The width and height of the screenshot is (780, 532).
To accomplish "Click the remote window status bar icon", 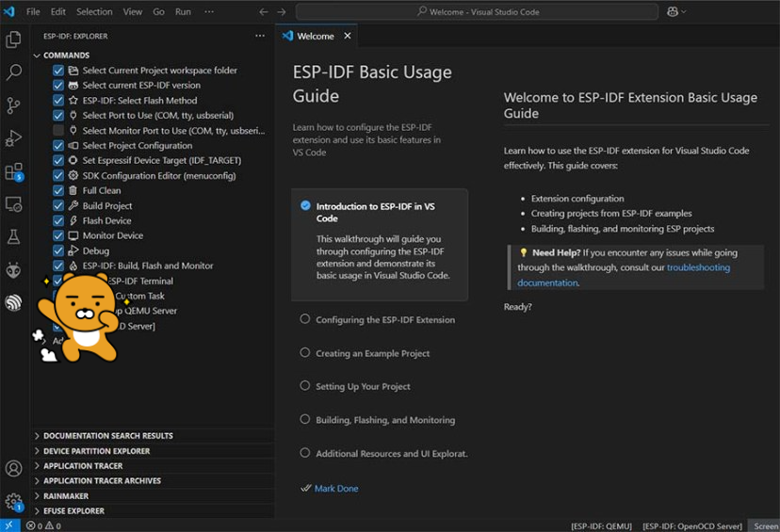I will pyautogui.click(x=9, y=525).
